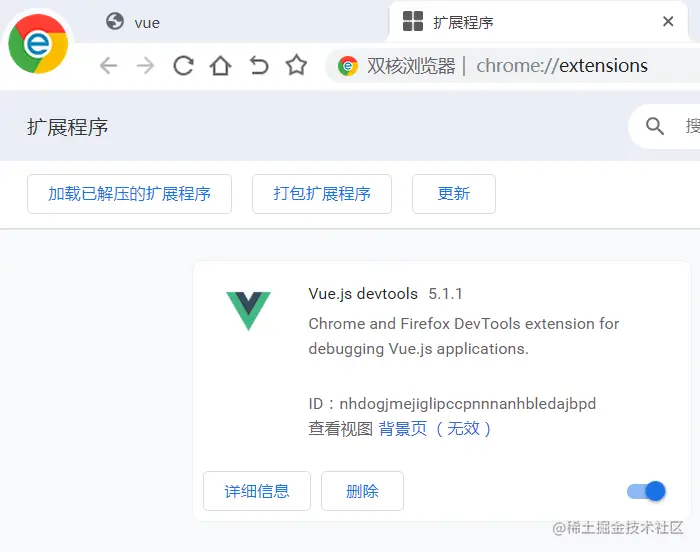Click the Vue.js devtools name text
Image resolution: width=700 pixels, height=552 pixels.
363,294
